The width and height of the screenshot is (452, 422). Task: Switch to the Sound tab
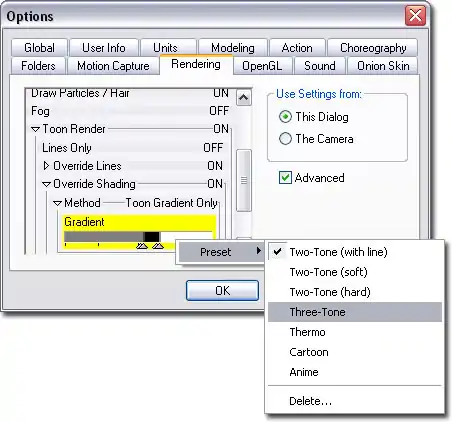[x=320, y=66]
